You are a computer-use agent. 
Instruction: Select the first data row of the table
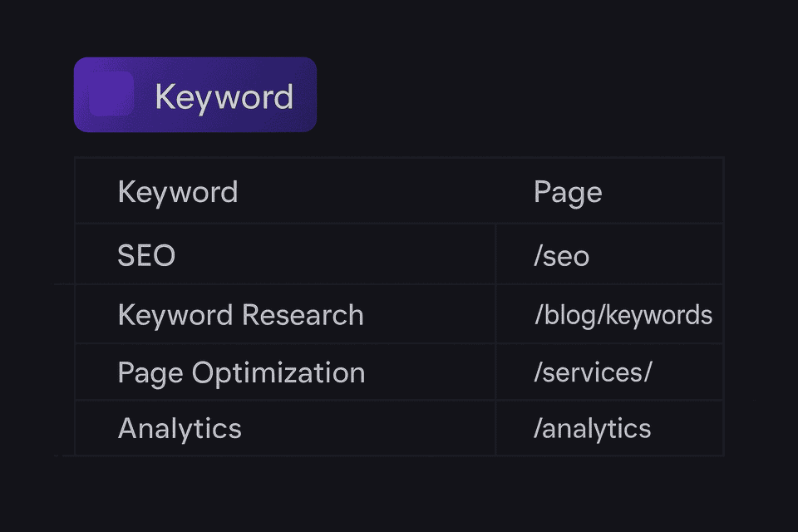(399, 255)
